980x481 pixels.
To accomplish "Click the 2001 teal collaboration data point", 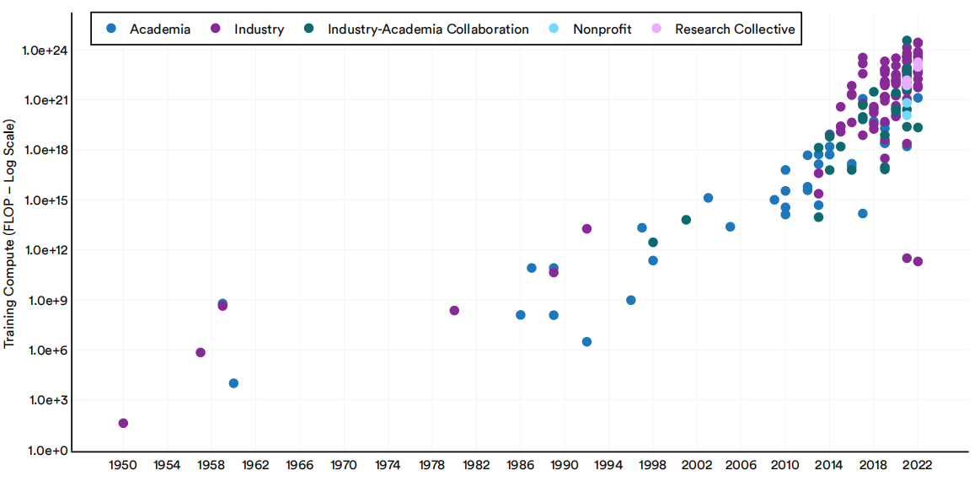I will click(686, 220).
